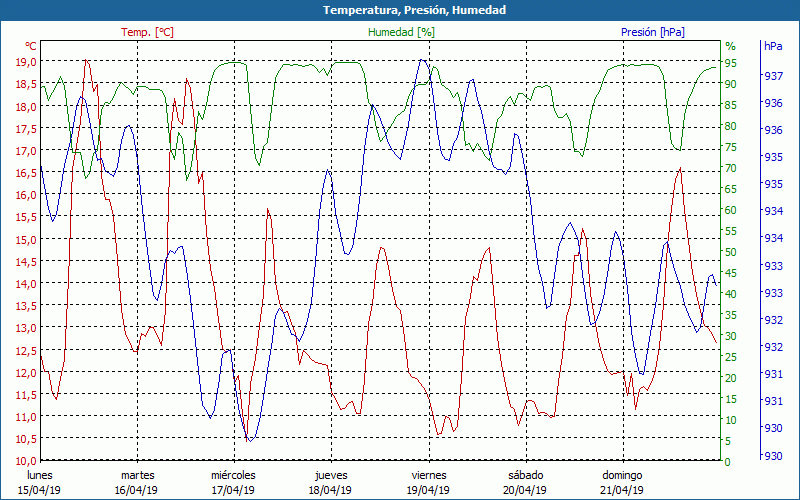Click the "20/04/19" date label
Viewport: 800px width, 500px height.
point(525,490)
